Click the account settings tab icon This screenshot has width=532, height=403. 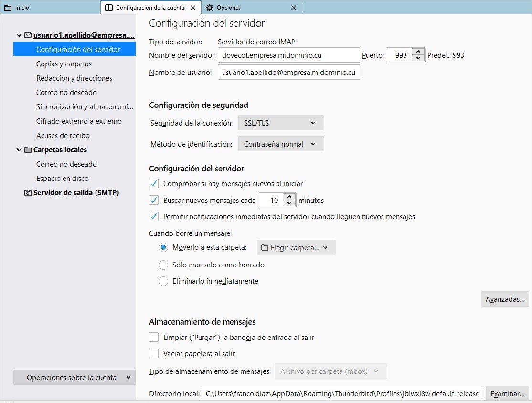click(108, 8)
